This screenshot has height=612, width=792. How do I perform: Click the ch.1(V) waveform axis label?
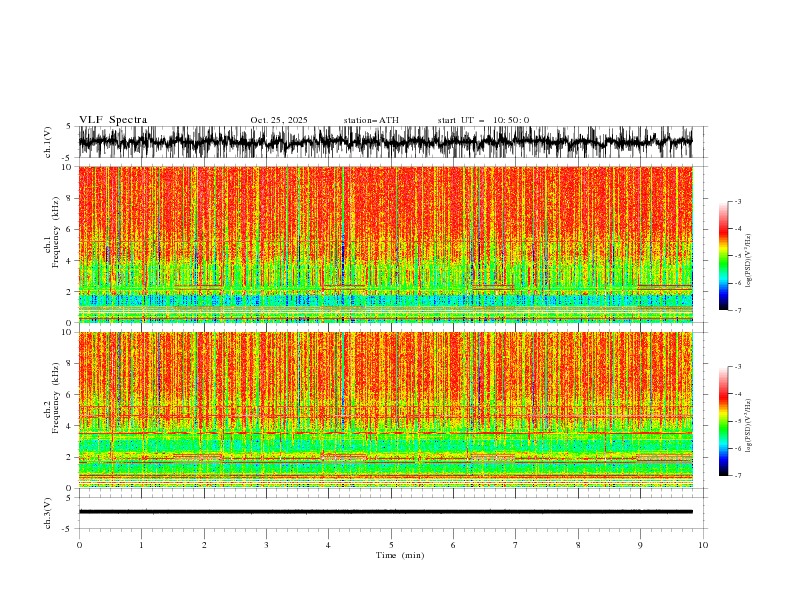coord(48,142)
